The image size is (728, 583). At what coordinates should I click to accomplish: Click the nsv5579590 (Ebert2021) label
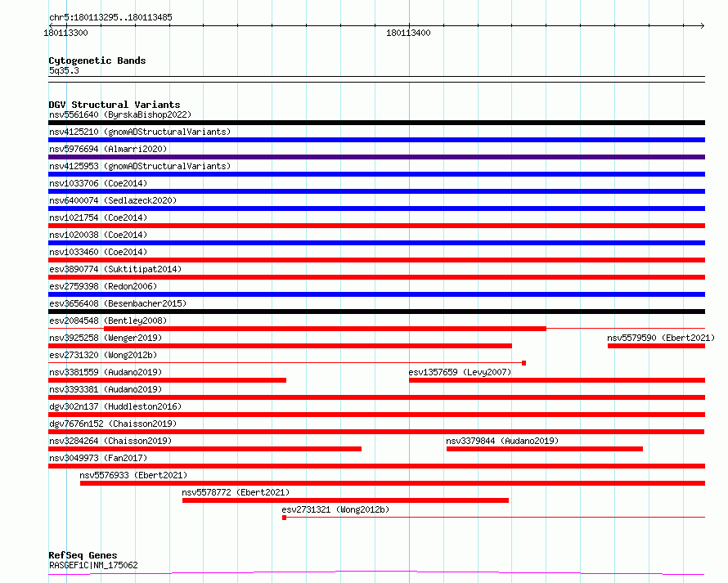pyautogui.click(x=661, y=338)
